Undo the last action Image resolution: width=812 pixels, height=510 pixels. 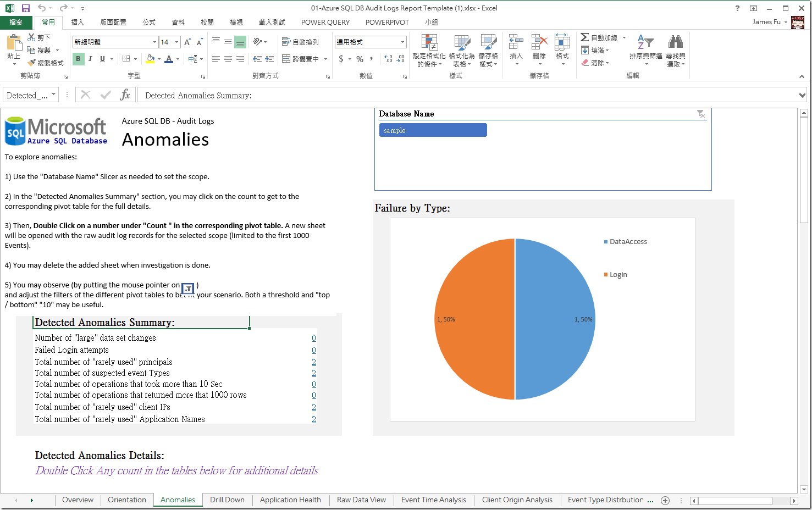tap(42, 8)
